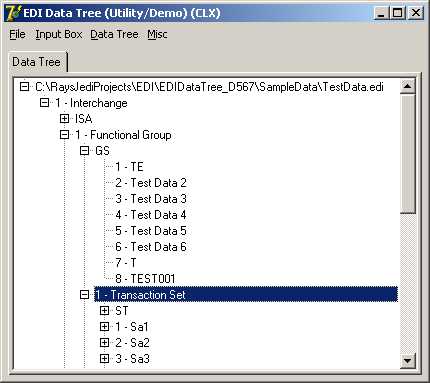
Task: Expand the ST node
Action: [x=104, y=311]
